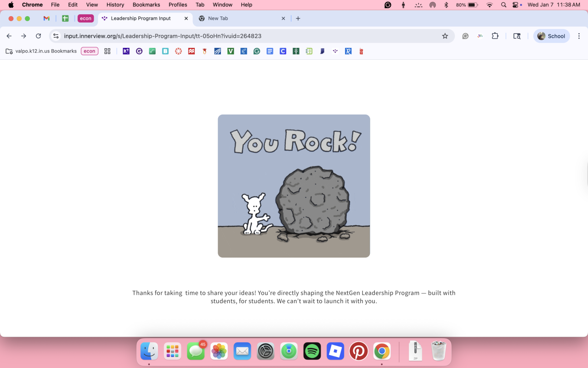Reload the current page

(x=39, y=36)
